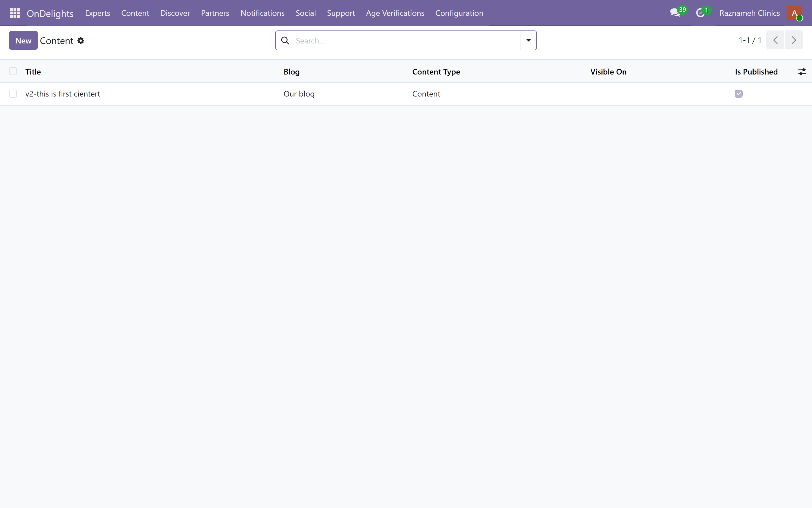
Task: Open the conversations icon with 39 badge
Action: click(678, 13)
